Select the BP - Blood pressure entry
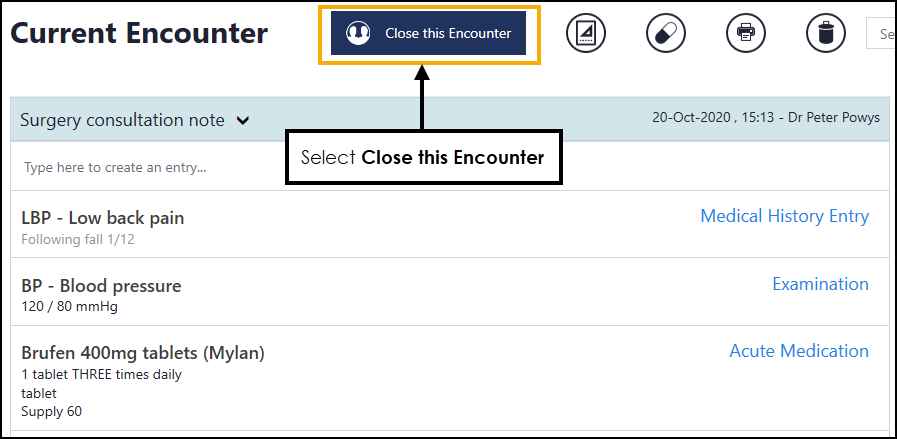This screenshot has width=897, height=439. pos(101,286)
